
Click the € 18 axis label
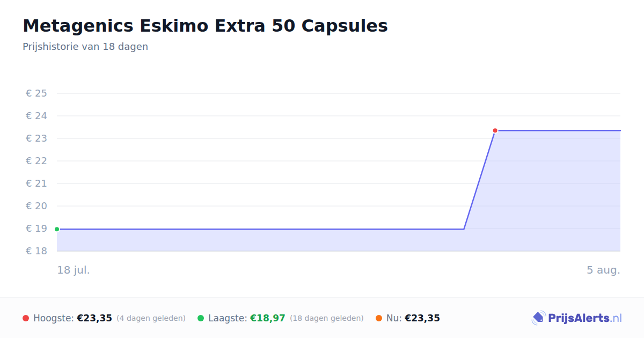pyautogui.click(x=36, y=251)
